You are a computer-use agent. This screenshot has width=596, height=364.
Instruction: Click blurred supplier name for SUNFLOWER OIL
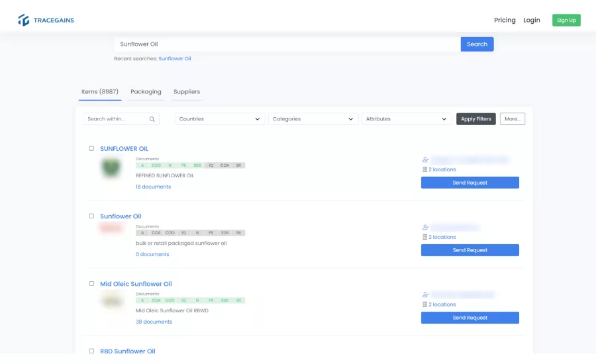point(470,159)
